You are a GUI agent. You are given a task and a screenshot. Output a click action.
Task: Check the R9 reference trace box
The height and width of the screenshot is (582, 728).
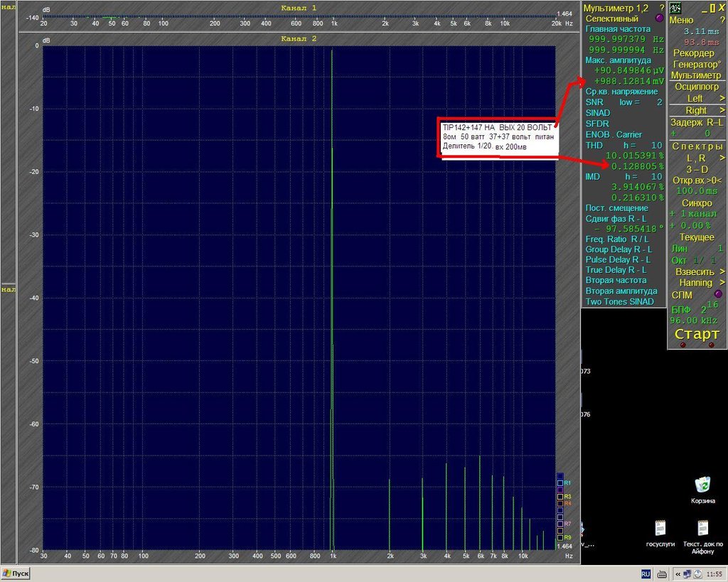(x=560, y=537)
